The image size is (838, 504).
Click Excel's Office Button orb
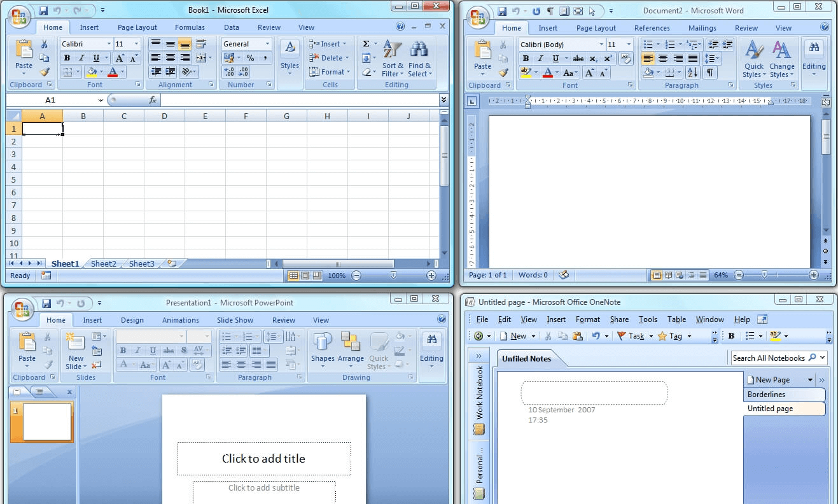(x=20, y=17)
